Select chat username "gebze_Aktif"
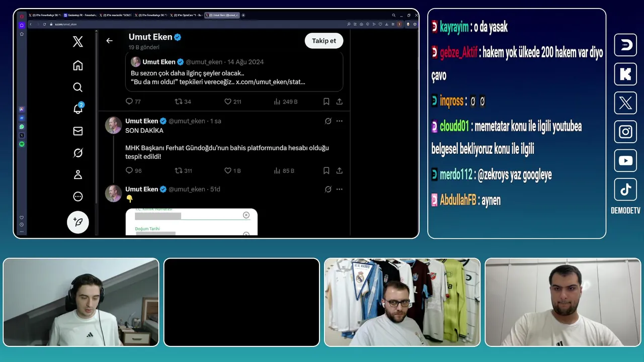This screenshot has width=644, height=362. [x=458, y=52]
